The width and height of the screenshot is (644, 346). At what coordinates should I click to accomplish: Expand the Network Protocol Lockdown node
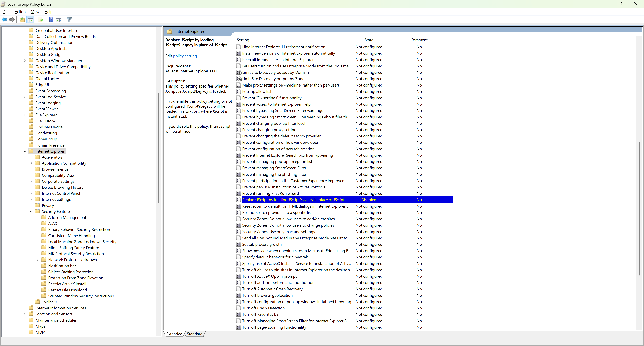click(38, 259)
